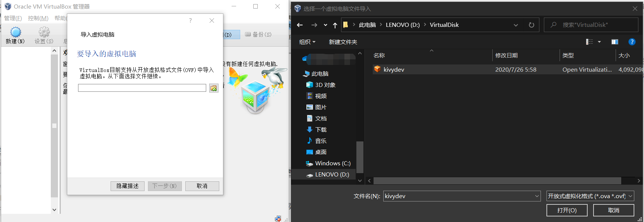The height and width of the screenshot is (222, 644).
Task: Open Downloads (下载) folder in sidebar
Action: (316, 130)
